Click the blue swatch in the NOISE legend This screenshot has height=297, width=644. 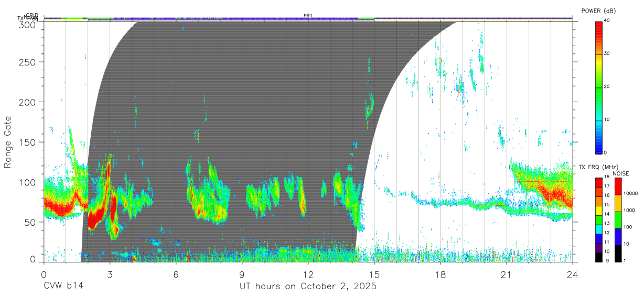coord(618,236)
